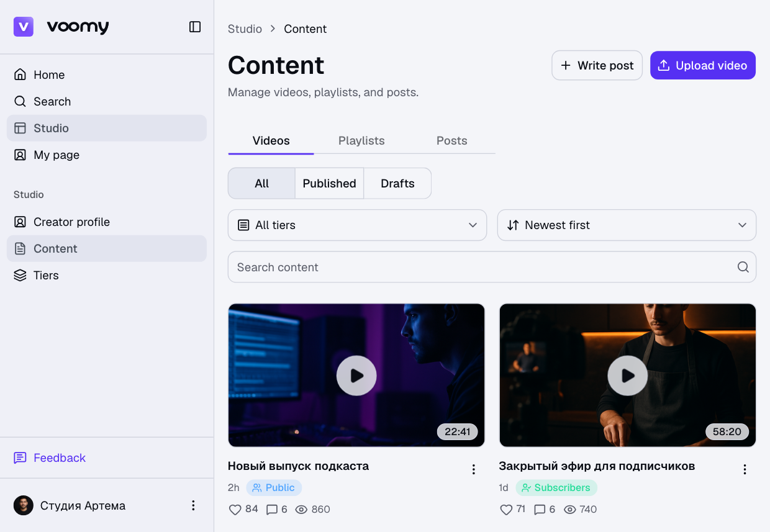Click the Feedback link
Screen dimensions: 770x532
coord(50,458)
